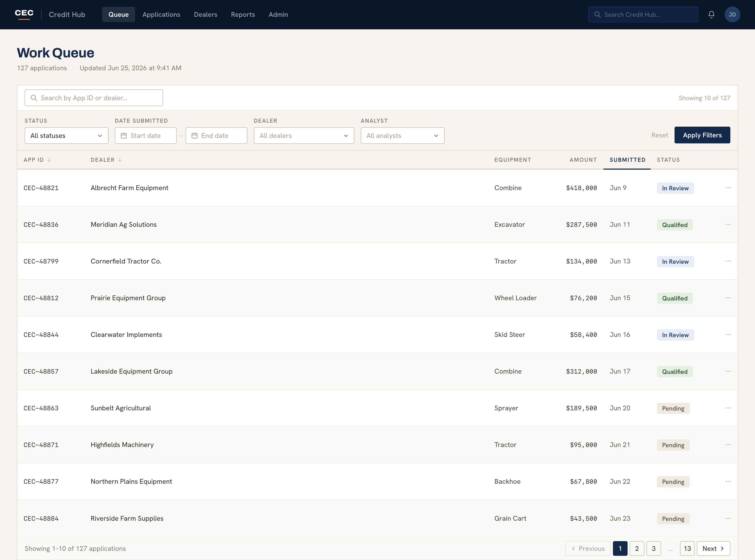Open the Status filter dropdown
755x560 pixels.
pos(66,136)
